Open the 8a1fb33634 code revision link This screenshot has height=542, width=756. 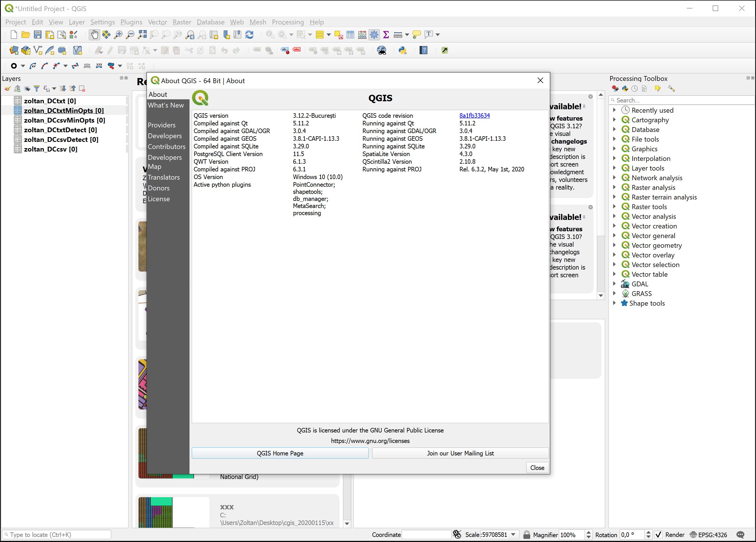(474, 115)
